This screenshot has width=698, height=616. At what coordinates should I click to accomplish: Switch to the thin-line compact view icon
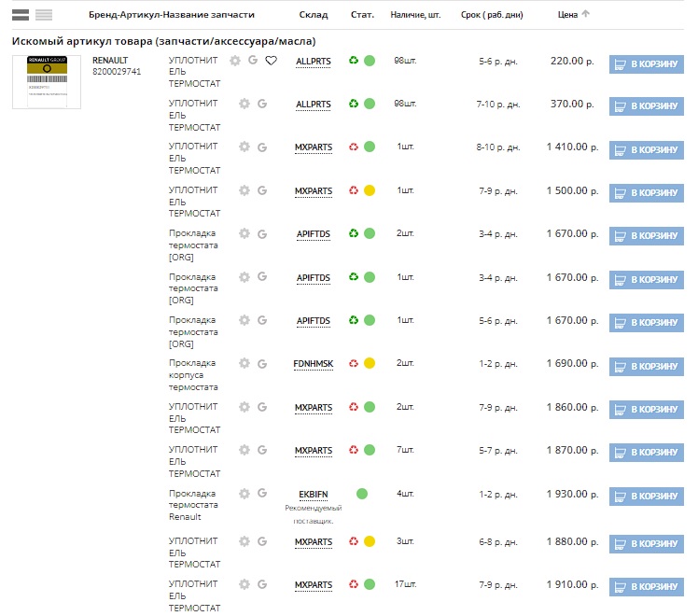tap(44, 15)
